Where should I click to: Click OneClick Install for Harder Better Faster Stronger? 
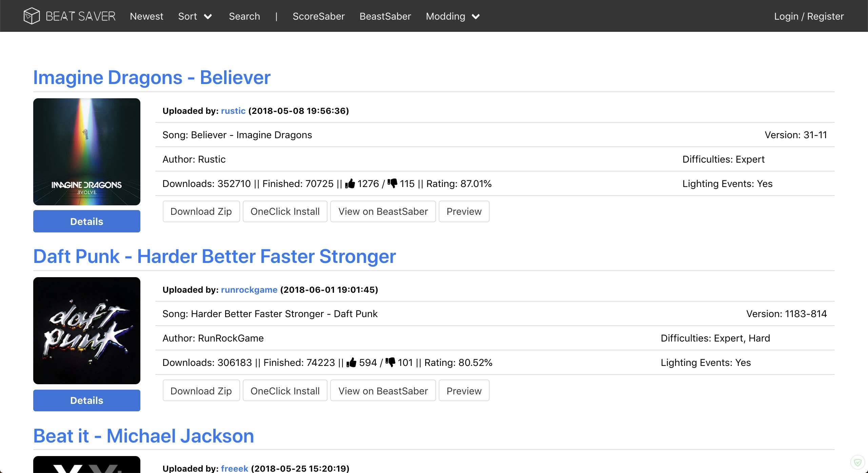coord(285,391)
